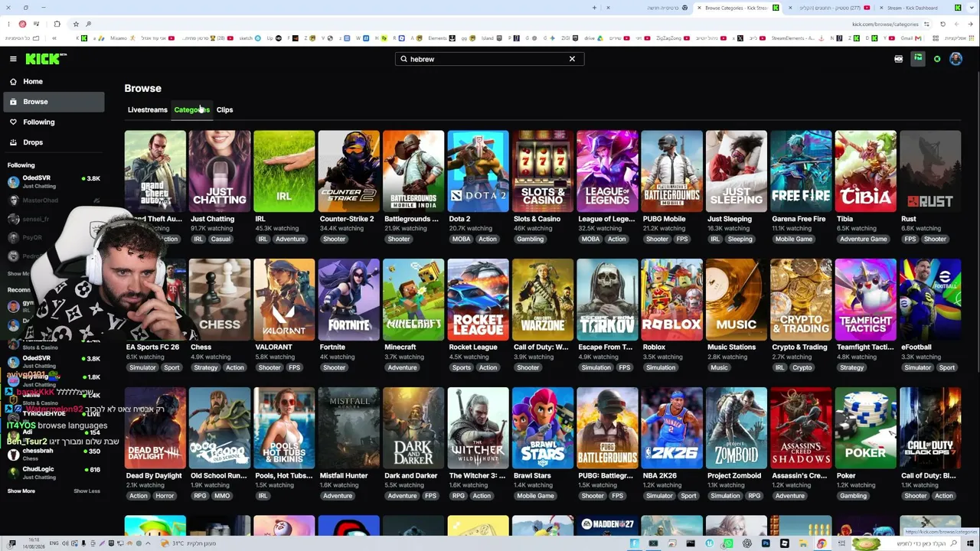Viewport: 980px width, 551px height.
Task: Open the Rocket League cover art
Action: (478, 300)
